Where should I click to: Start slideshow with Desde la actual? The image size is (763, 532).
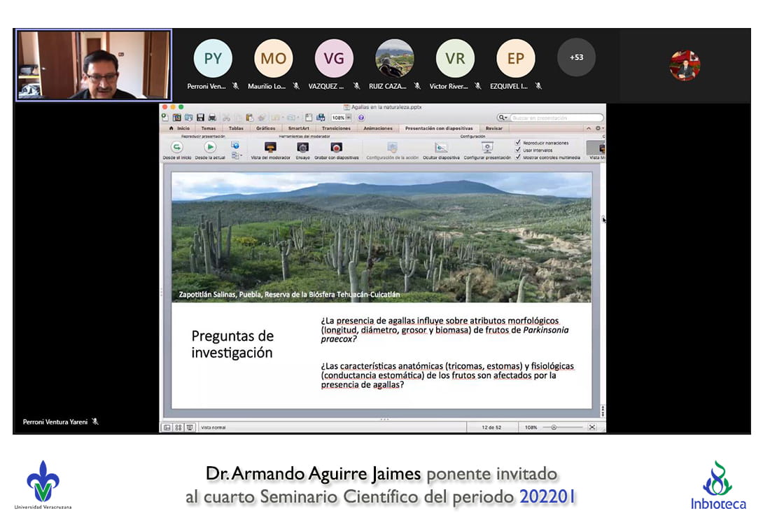pos(210,148)
